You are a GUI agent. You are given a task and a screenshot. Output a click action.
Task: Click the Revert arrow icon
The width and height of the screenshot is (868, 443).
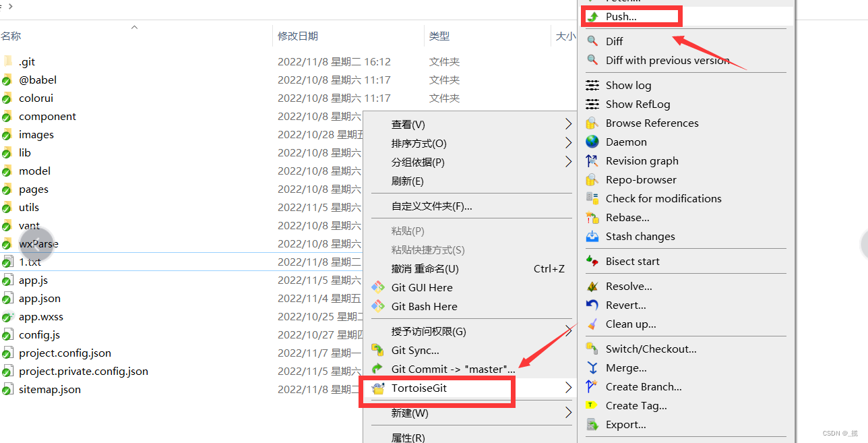[x=592, y=305]
